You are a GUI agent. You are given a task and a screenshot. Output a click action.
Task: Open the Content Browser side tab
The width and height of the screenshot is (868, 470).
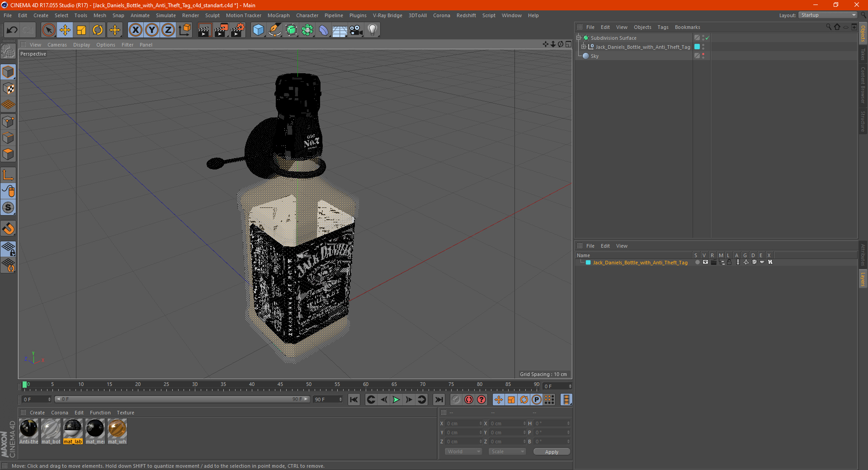[x=863, y=85]
